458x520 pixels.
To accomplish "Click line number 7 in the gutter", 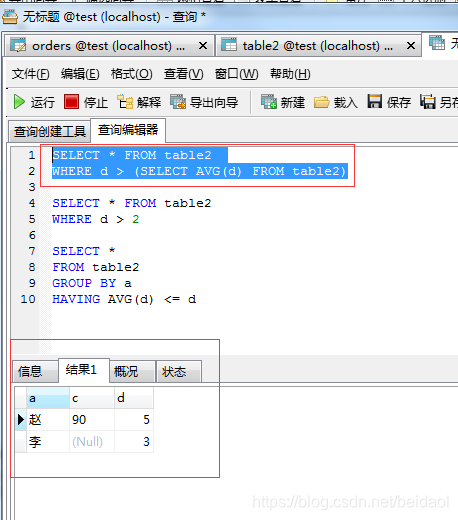I will click(x=32, y=251).
